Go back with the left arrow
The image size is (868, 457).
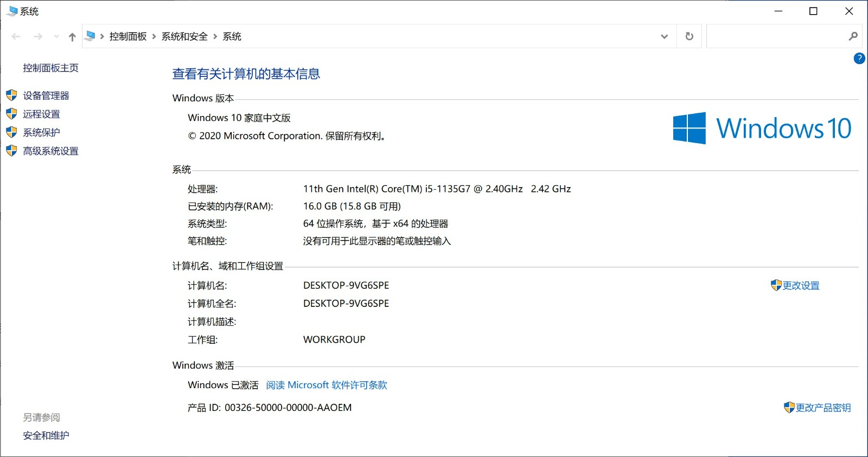click(16, 36)
